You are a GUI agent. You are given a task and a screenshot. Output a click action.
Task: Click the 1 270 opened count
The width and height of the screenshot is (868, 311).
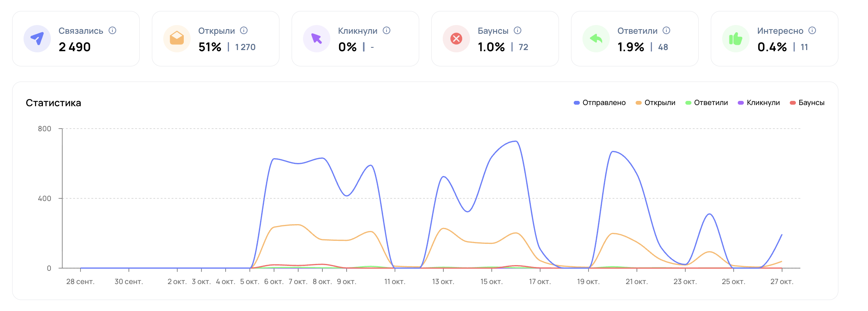pos(245,47)
